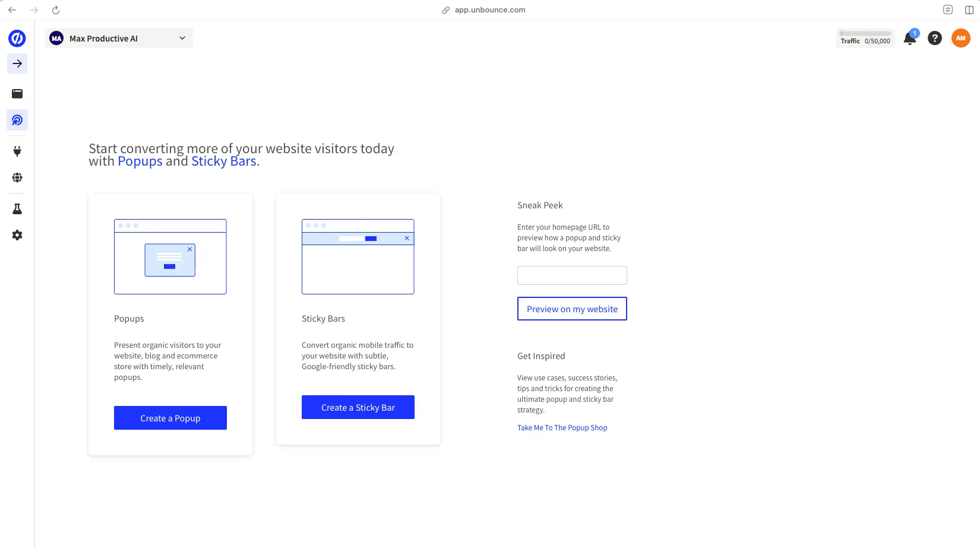Viewport: 980px width, 549px height.
Task: Click the browser reload icon
Action: coord(56,9)
